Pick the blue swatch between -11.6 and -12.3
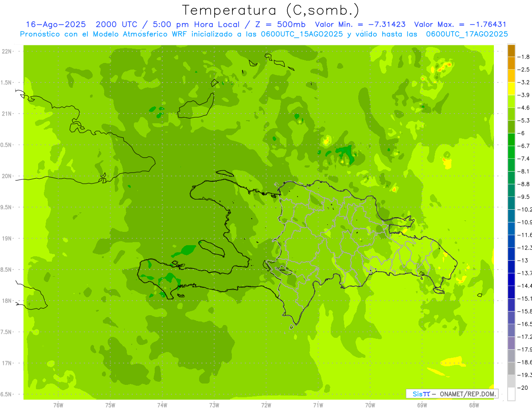Image resolution: width=532 pixels, height=411 pixels. [511, 241]
